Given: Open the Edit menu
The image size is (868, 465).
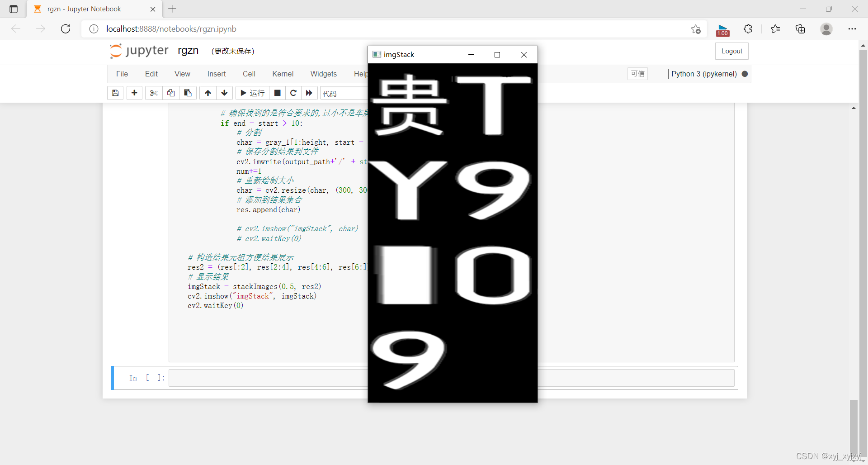Looking at the screenshot, I should [x=151, y=74].
